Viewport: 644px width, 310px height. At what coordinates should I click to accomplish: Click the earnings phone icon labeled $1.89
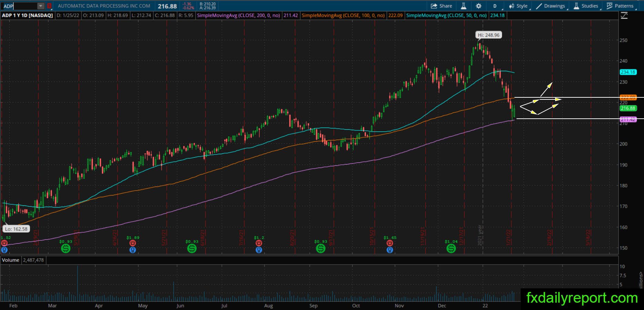click(133, 243)
